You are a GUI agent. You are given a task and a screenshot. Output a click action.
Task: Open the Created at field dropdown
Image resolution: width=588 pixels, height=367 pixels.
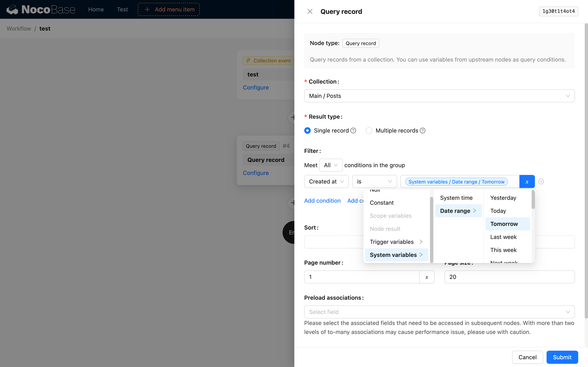pos(326,181)
